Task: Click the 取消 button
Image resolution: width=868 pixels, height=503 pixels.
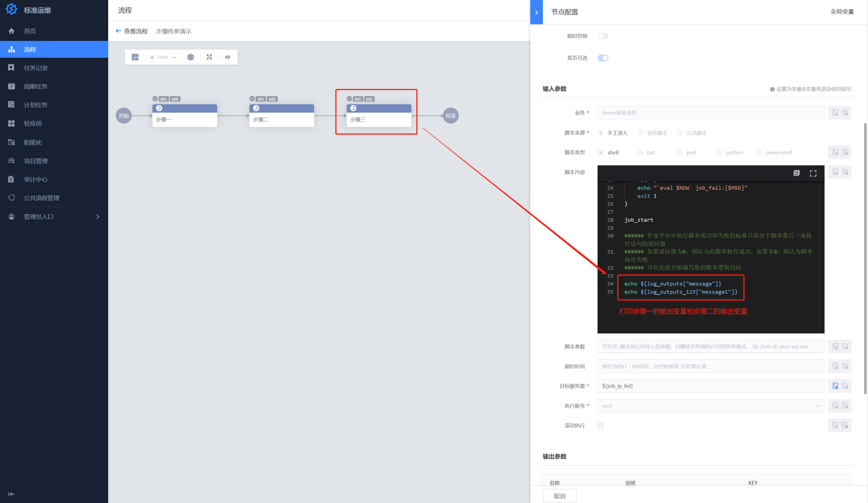Action: pyautogui.click(x=559, y=496)
